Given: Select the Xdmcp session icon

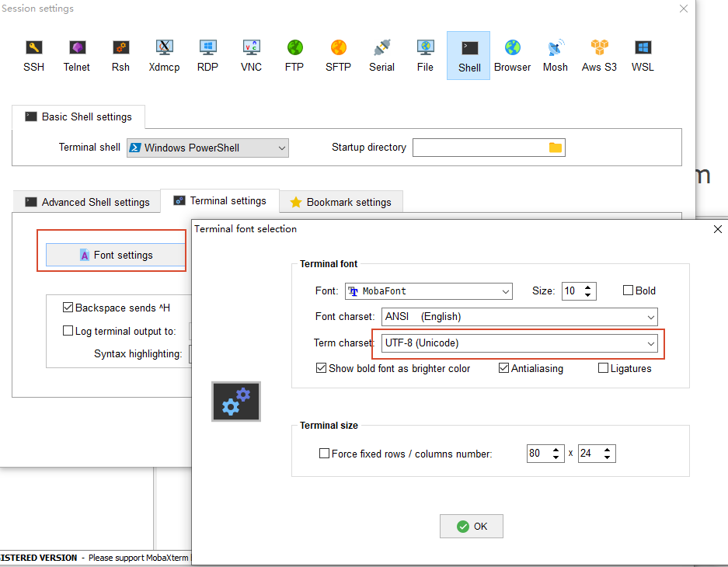Looking at the screenshot, I should coord(165,56).
